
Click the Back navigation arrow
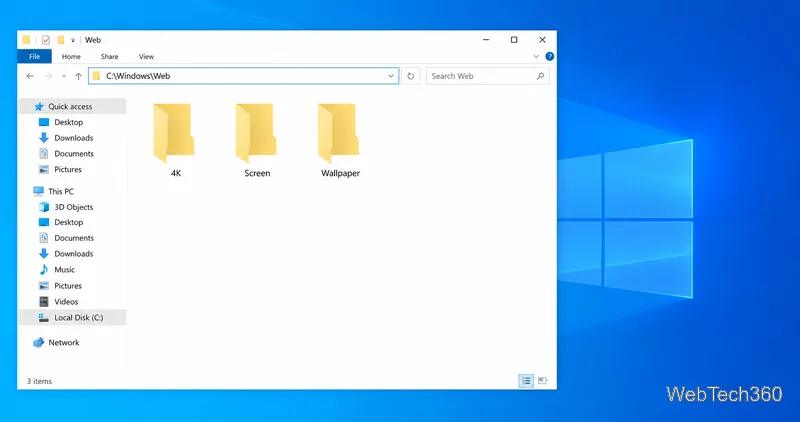pyautogui.click(x=30, y=76)
